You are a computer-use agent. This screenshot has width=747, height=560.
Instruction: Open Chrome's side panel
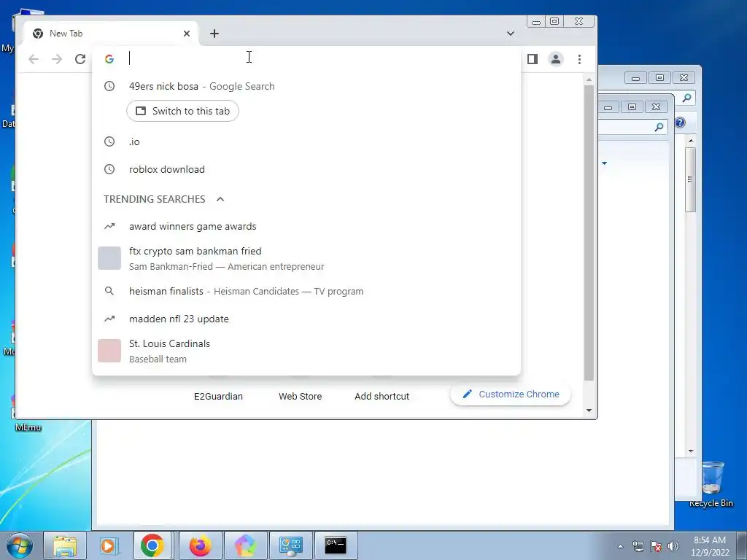click(532, 59)
